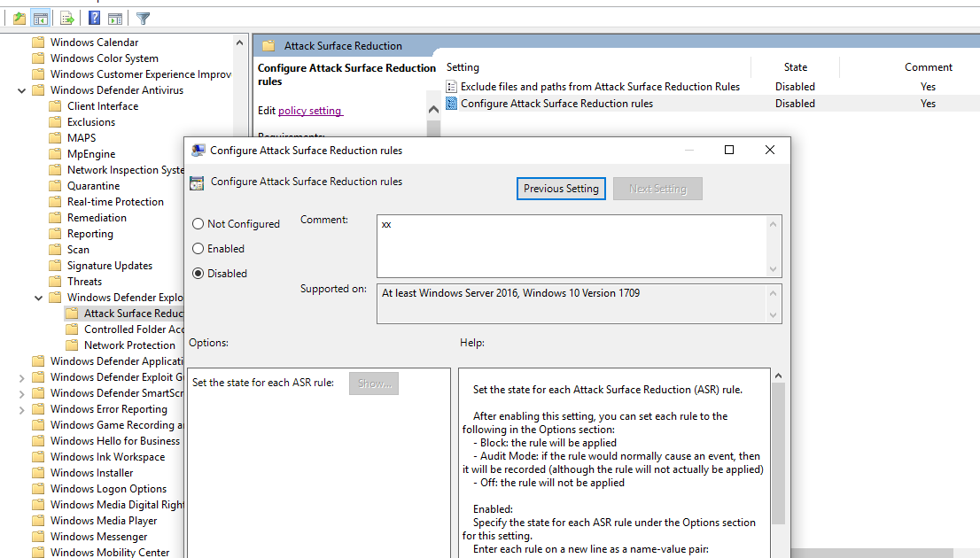The width and height of the screenshot is (980, 558).
Task: Click the dialog title bar policy icon
Action: 198,151
